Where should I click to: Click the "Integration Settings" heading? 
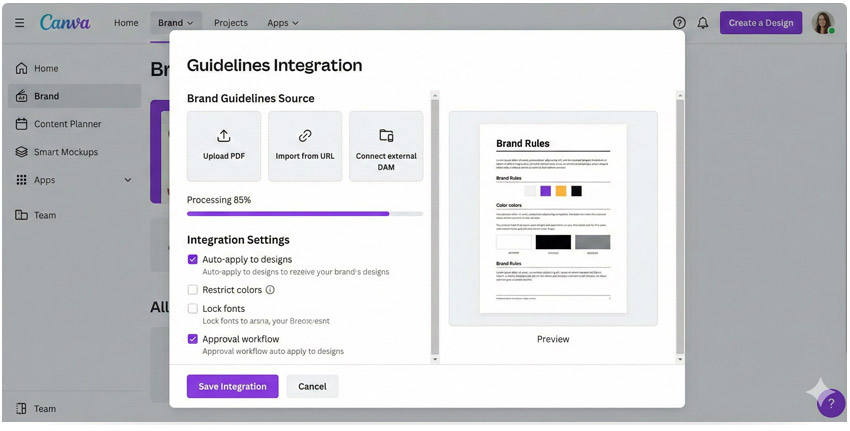coord(239,240)
